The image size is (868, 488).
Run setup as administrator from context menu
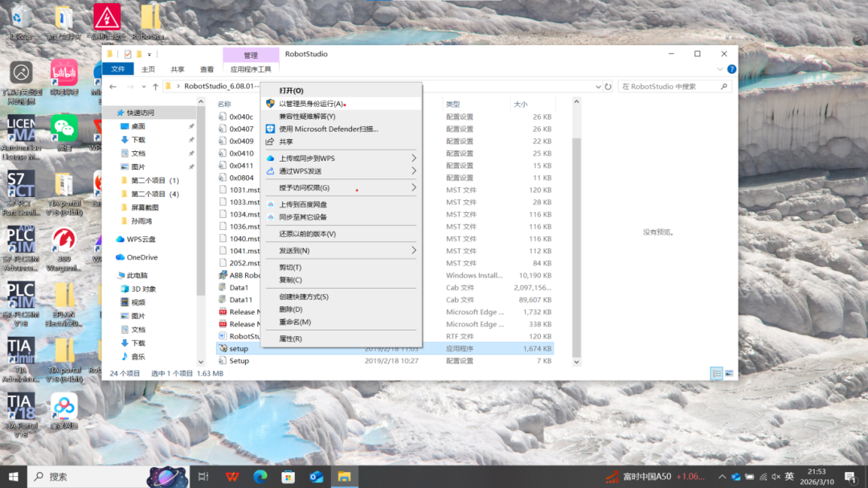[x=311, y=104]
